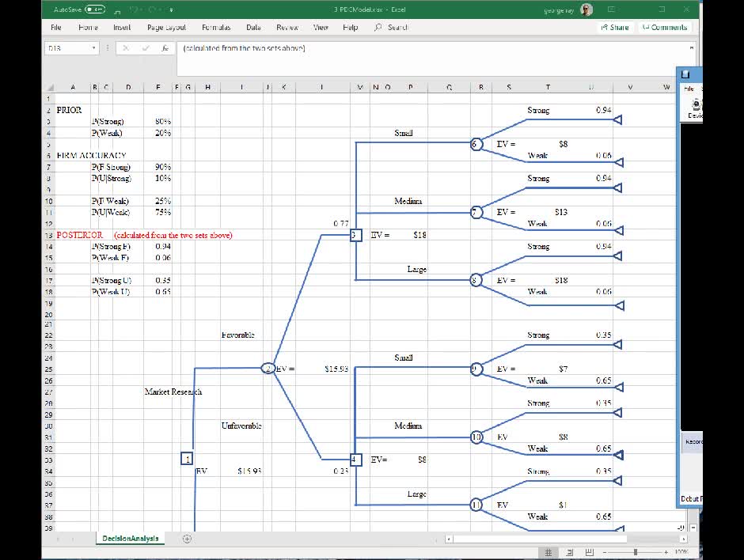Screen dimensions: 744x560
Task: Select the DecisionAnalysis sheet tab
Action: pos(130,539)
